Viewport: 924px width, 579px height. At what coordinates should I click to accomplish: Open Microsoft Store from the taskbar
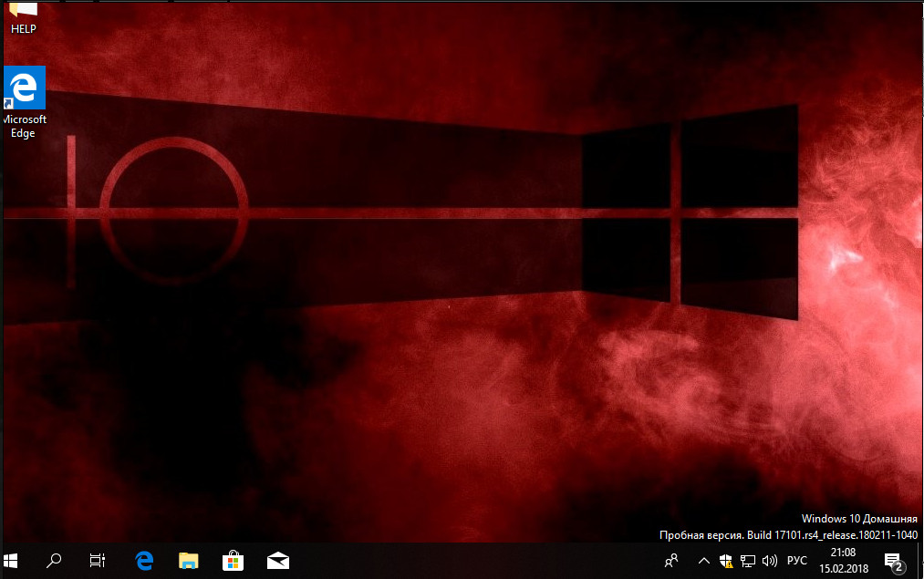pos(233,561)
